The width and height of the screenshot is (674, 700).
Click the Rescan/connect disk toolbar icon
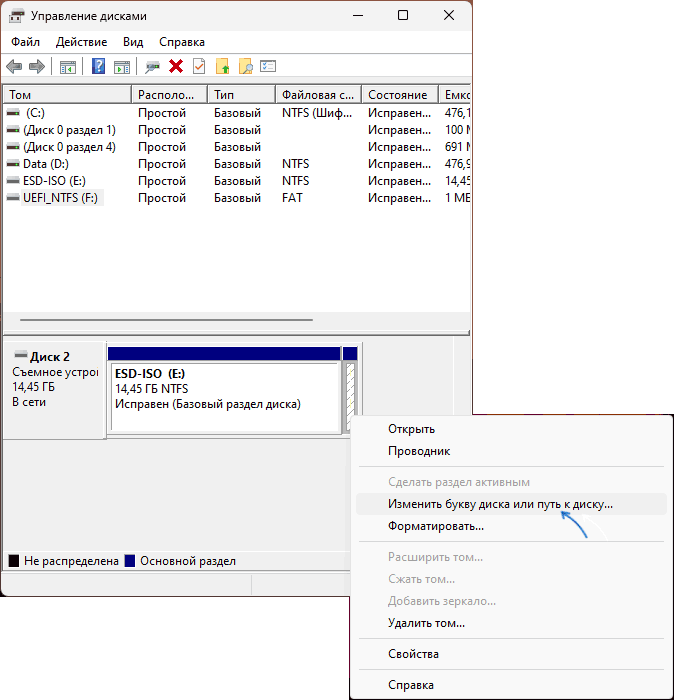coord(152,67)
